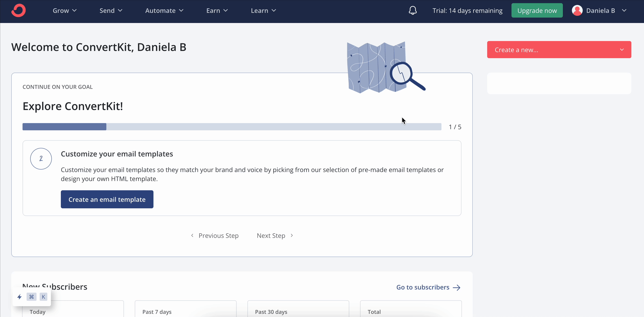Click the goal progress bar
644x317 pixels.
pos(232,127)
